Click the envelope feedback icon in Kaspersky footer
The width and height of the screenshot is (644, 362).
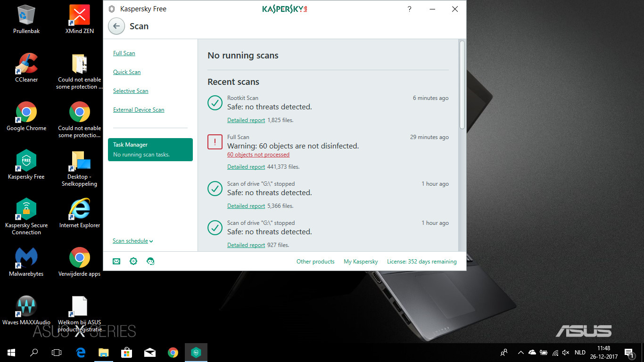pos(116,261)
